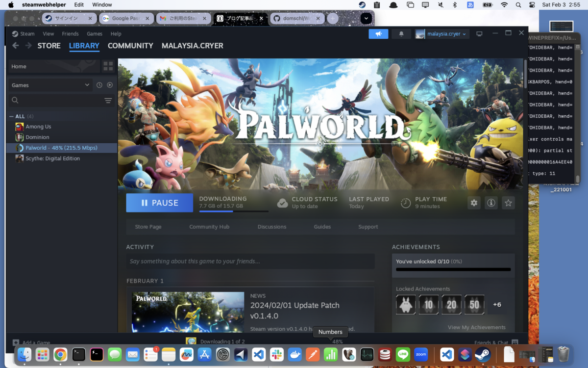Open the macOS Window menu
The width and height of the screenshot is (588, 368).
[102, 5]
